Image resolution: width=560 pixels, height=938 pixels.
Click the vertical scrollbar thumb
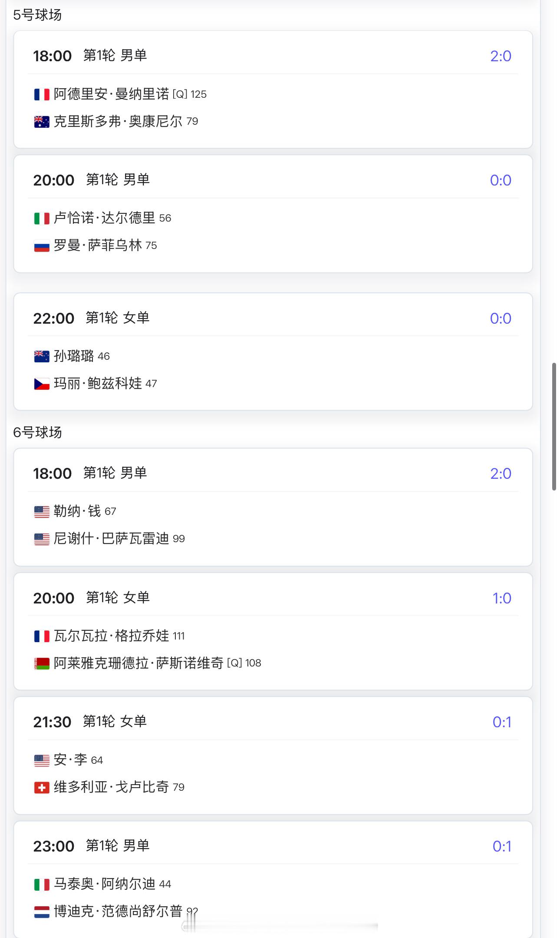pyautogui.click(x=554, y=427)
